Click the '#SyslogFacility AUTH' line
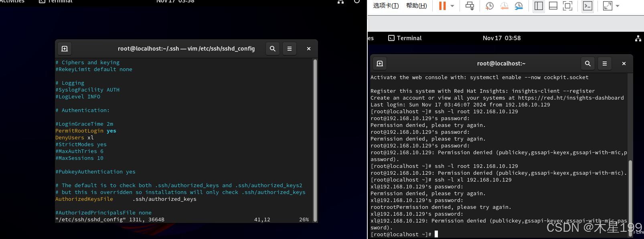The image size is (644, 239). click(x=87, y=90)
